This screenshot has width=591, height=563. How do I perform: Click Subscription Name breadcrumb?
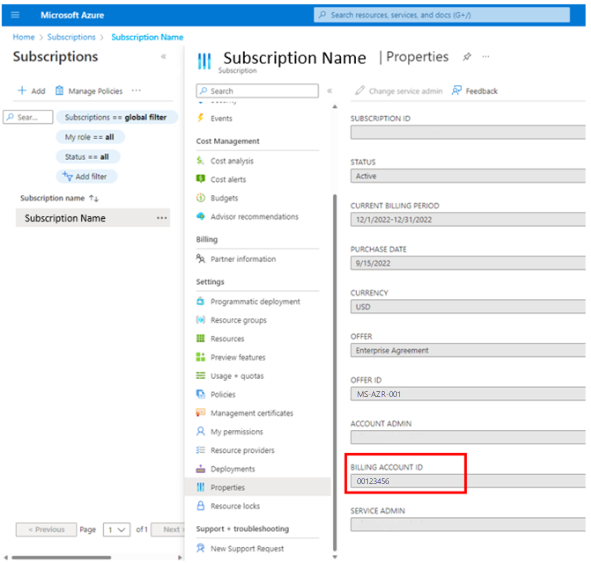(x=147, y=37)
